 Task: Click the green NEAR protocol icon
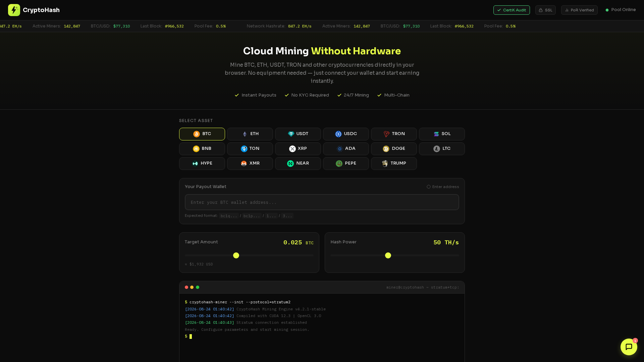290,164
